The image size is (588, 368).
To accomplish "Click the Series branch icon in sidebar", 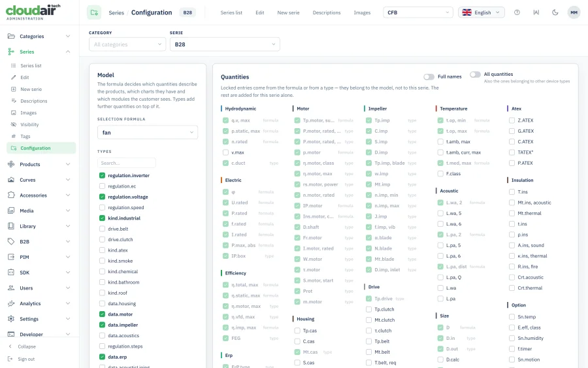I will click(x=11, y=52).
